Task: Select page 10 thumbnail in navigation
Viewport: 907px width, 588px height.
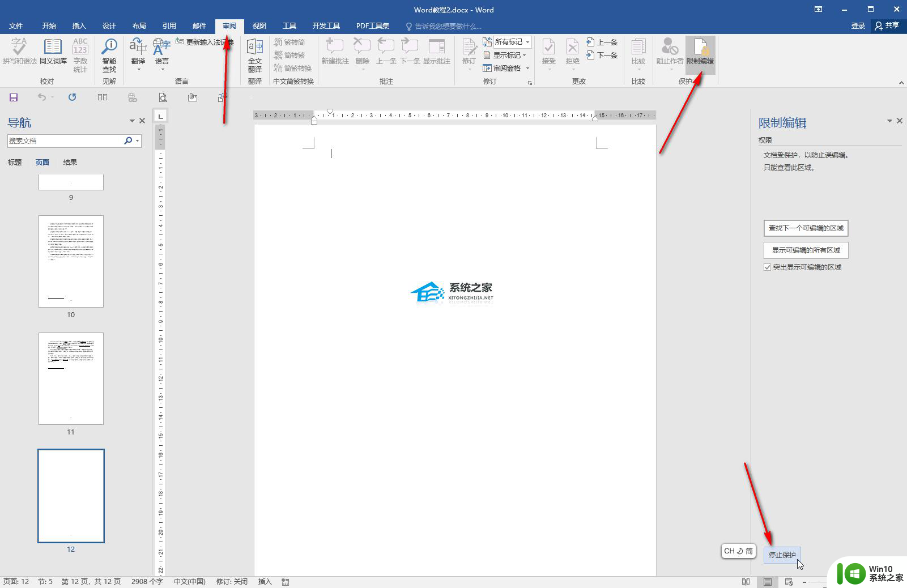Action: coord(71,261)
